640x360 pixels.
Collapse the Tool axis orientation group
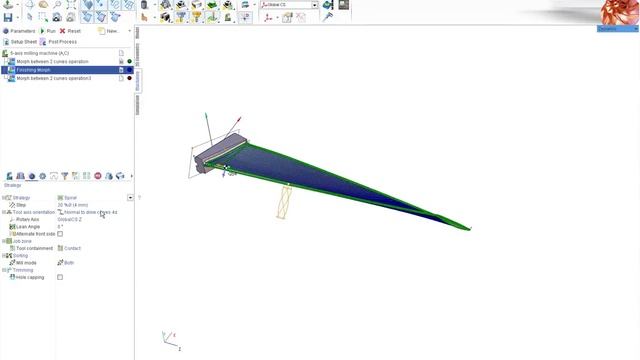(x=4, y=212)
